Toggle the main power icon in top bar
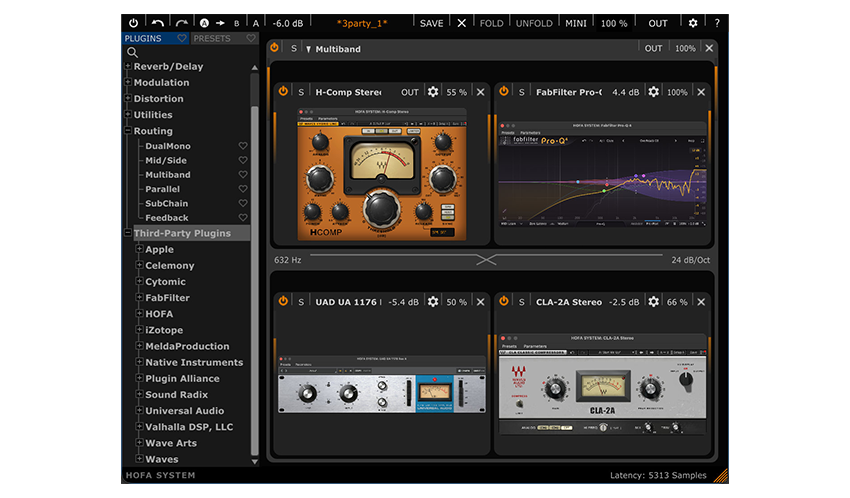Image resolution: width=850 pixels, height=498 pixels. point(133,23)
